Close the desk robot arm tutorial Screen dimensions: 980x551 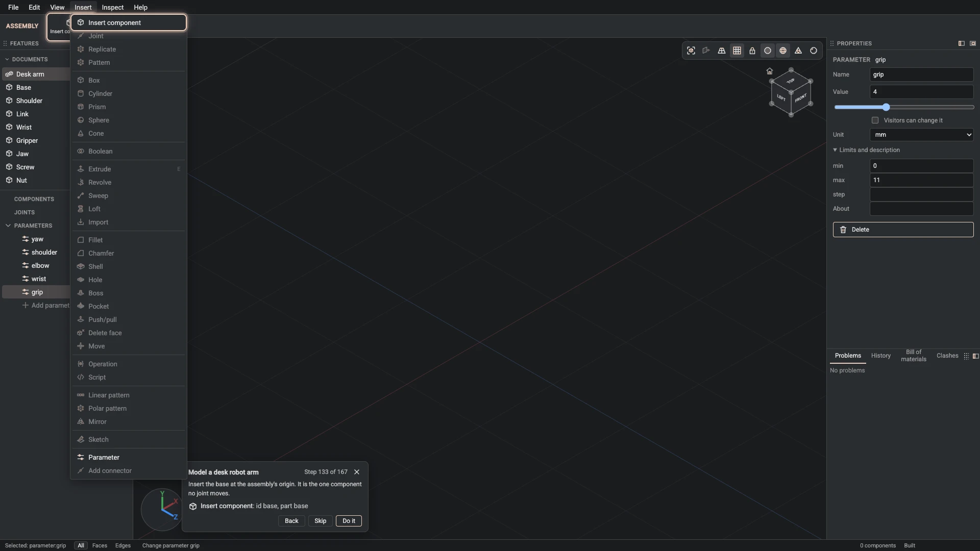[357, 472]
